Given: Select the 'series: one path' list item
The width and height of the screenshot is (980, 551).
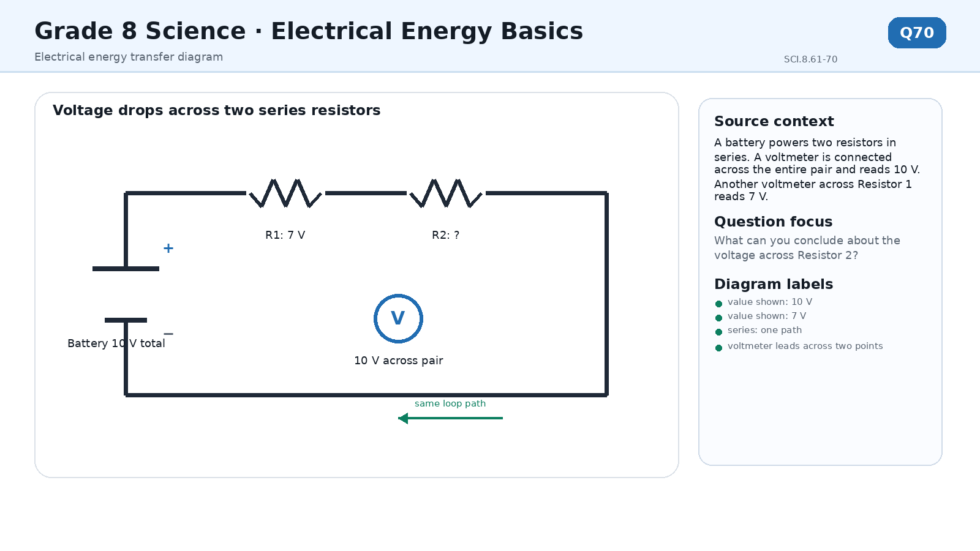Looking at the screenshot, I should 758,330.
